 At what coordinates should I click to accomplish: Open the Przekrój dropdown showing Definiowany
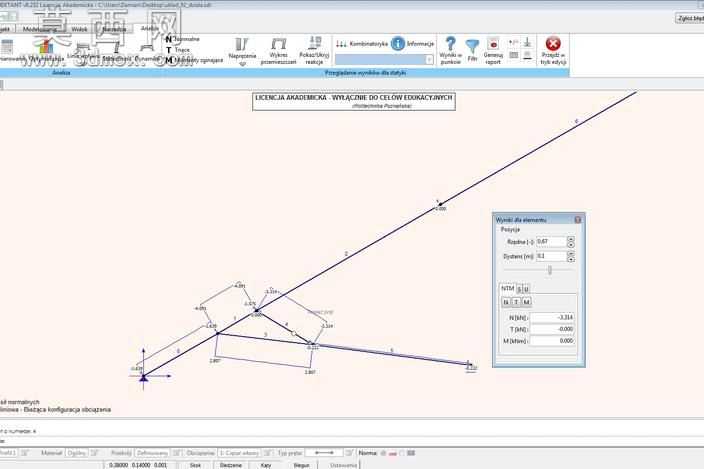[152, 453]
